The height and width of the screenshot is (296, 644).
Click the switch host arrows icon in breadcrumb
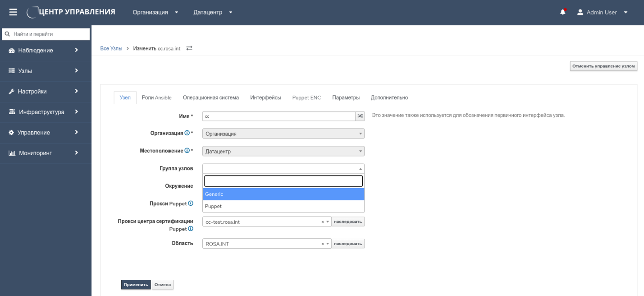coord(189,48)
